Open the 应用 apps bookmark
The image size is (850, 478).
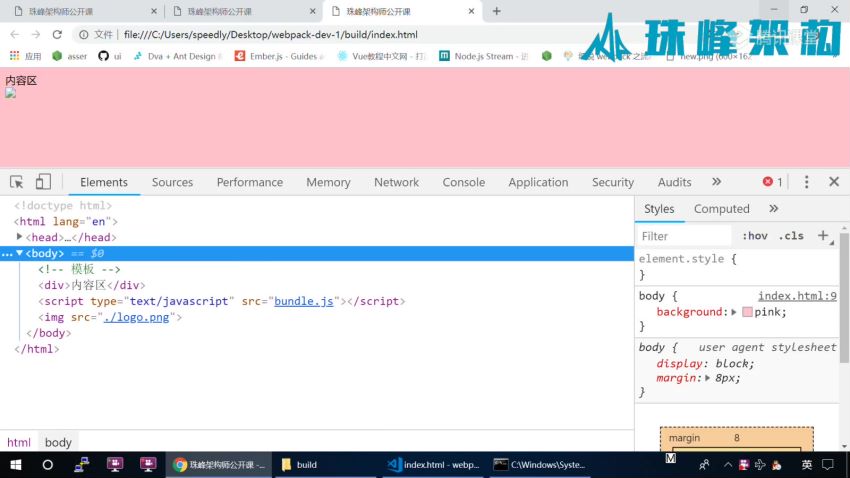25,56
